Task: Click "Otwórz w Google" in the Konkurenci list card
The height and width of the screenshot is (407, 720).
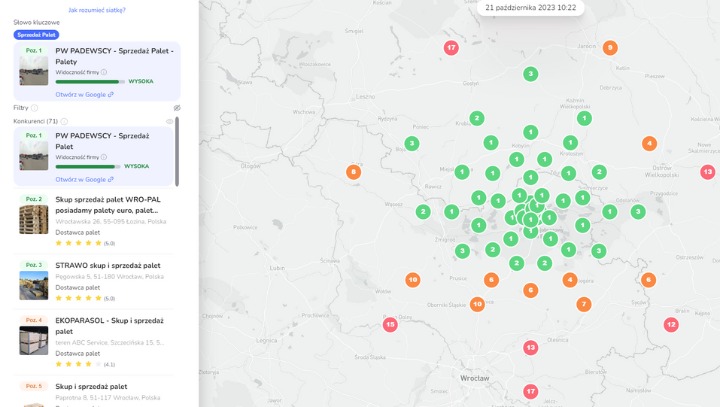Action: click(84, 179)
